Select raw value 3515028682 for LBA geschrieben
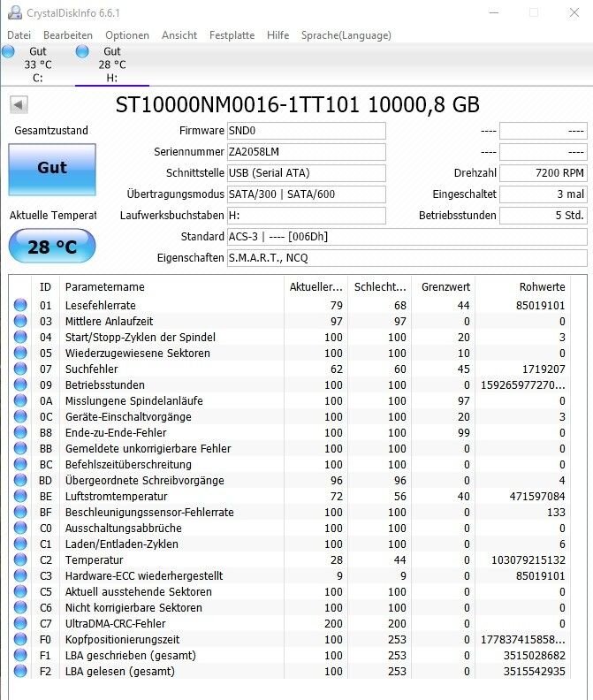This screenshot has width=593, height=700. pos(535,656)
